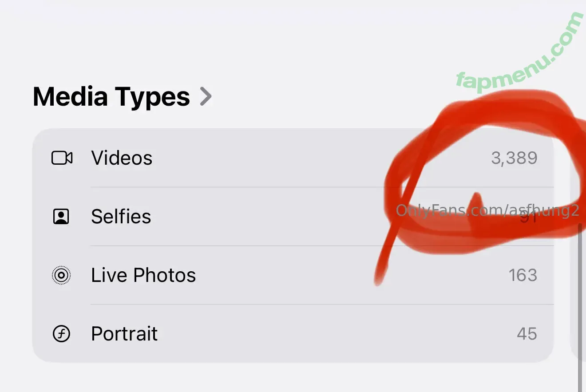Open the Media Types heading

point(111,97)
